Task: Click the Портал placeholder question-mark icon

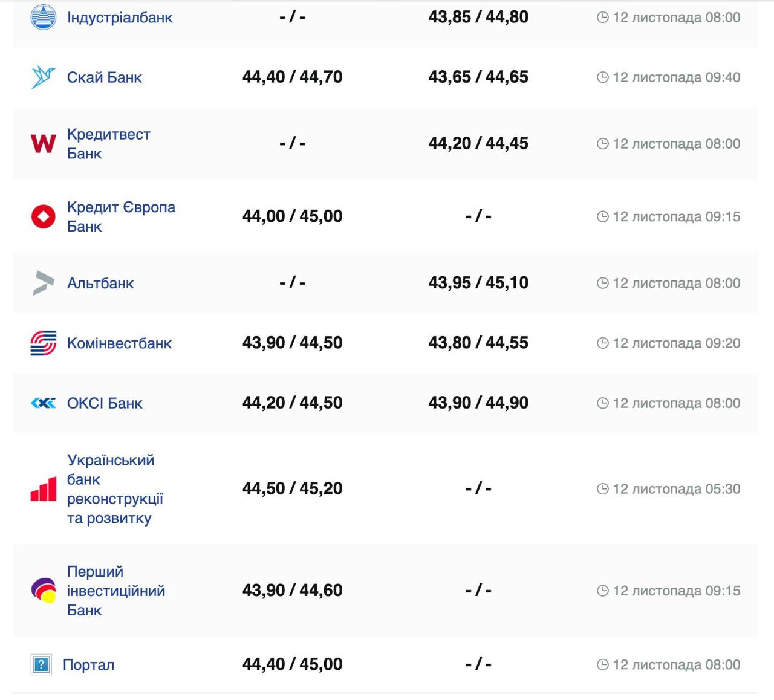Action: (41, 665)
